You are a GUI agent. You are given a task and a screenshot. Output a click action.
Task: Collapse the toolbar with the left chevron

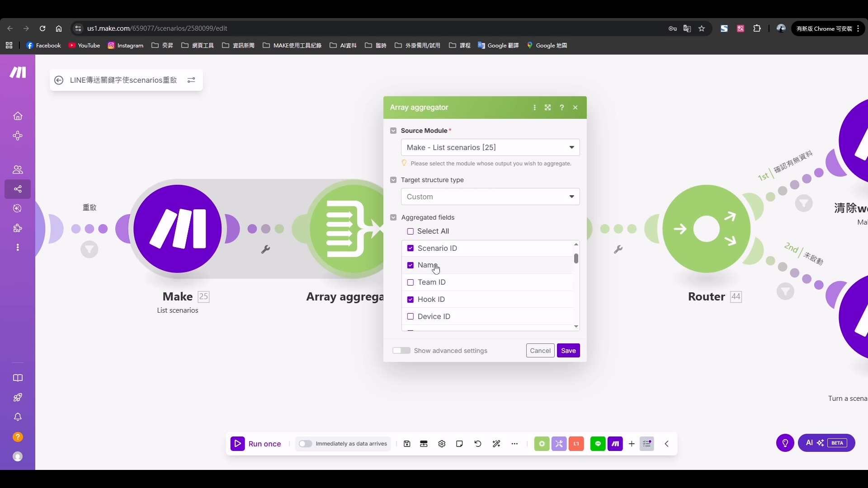[x=666, y=444]
